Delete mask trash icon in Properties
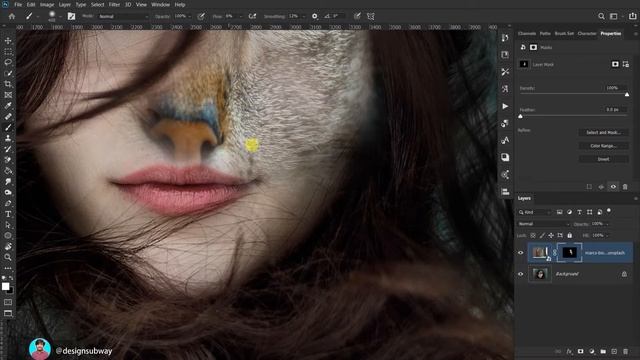This screenshot has width=640, height=360. pyautogui.click(x=625, y=187)
